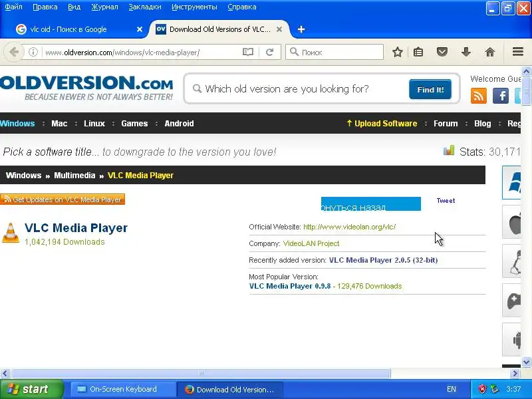Select the Android robot icon in sidebar

point(511,339)
